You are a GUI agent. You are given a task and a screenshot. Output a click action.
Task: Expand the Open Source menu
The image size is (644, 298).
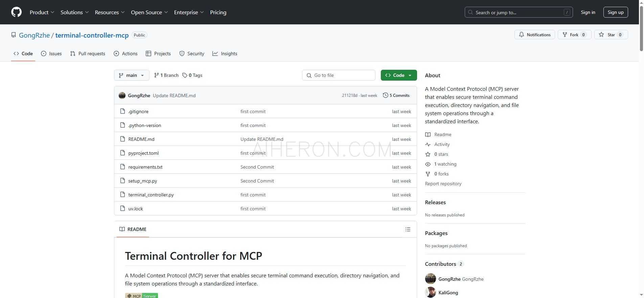point(149,12)
